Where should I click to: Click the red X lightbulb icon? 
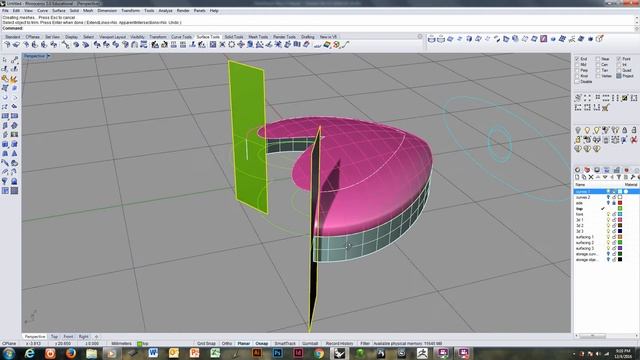click(633, 140)
